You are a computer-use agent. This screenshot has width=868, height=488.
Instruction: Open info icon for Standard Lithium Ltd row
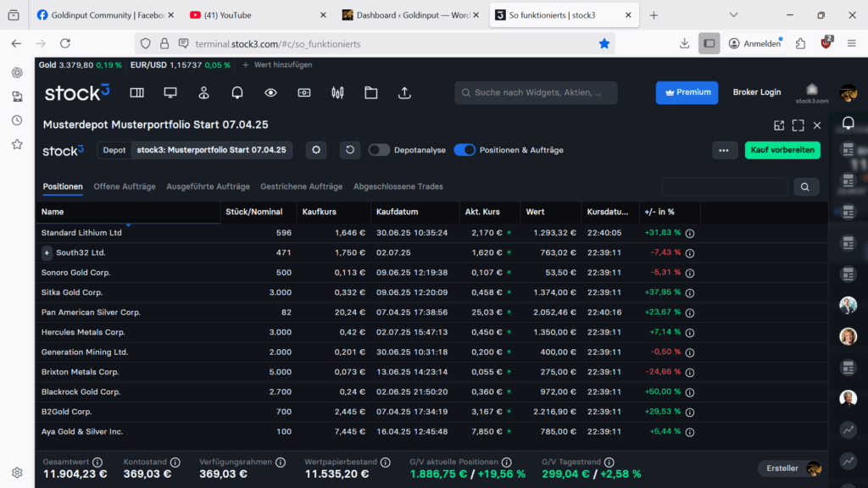point(690,234)
